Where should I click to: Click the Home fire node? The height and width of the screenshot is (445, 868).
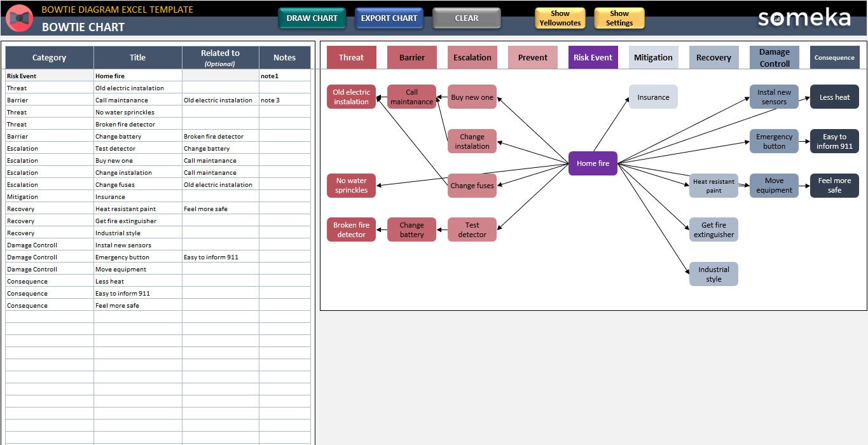click(x=593, y=163)
